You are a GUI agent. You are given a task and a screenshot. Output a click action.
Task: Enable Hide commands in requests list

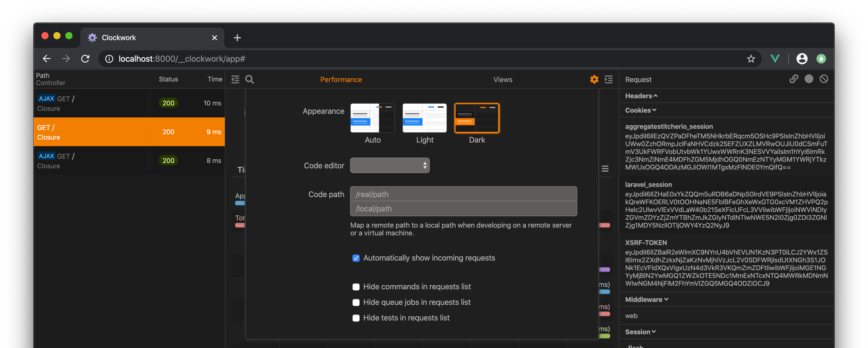356,287
